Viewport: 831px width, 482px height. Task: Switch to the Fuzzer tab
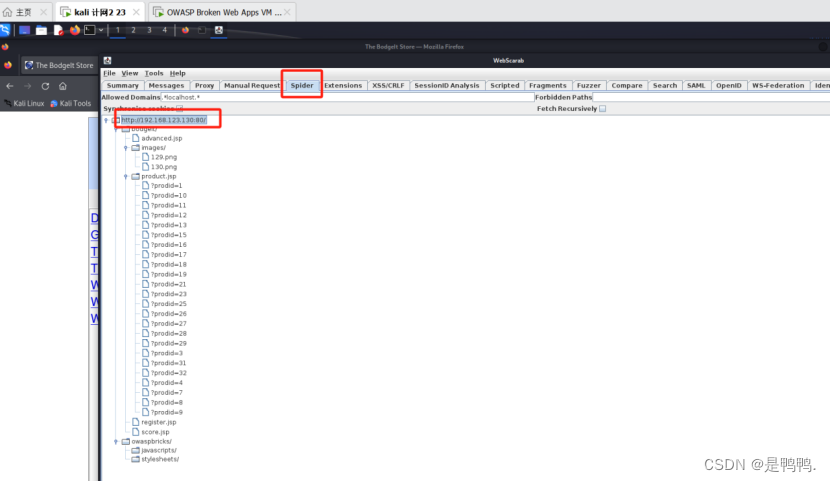point(589,85)
